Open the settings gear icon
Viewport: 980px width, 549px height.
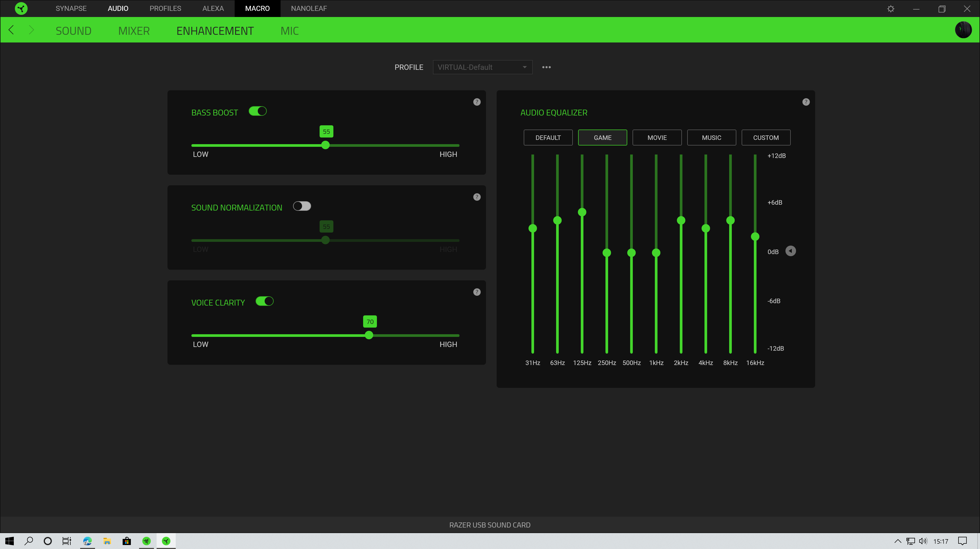(891, 9)
